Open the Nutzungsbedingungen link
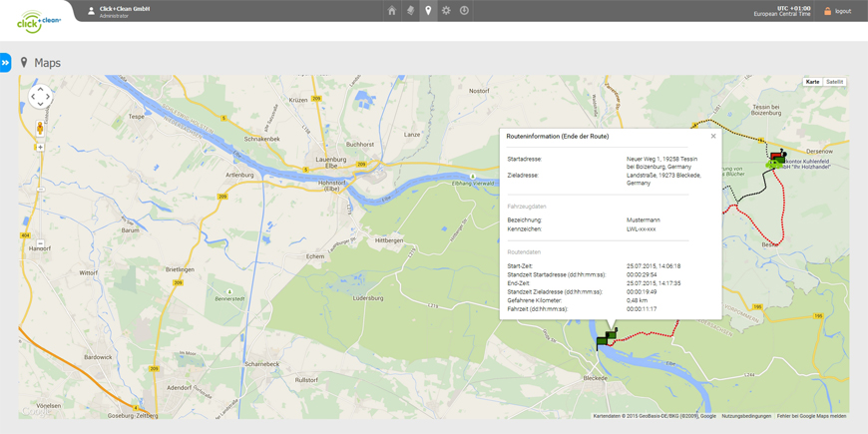 pos(746,416)
